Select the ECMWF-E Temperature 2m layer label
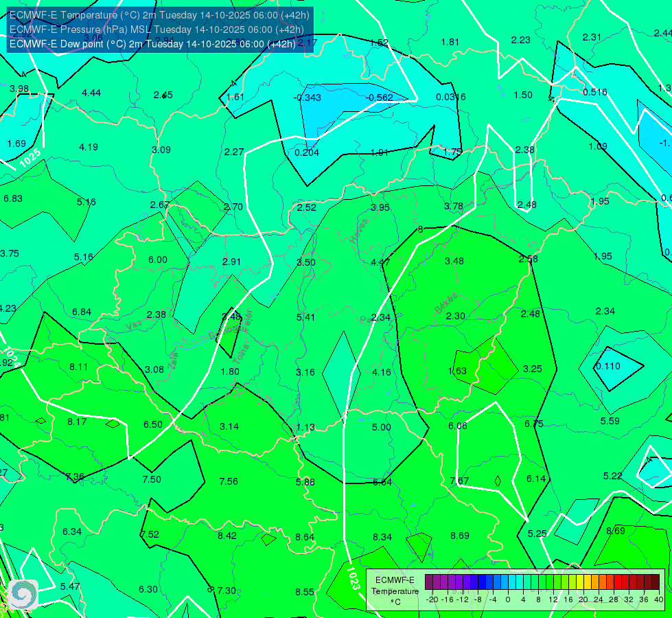Viewport: 672px width, 618px height. (x=159, y=15)
